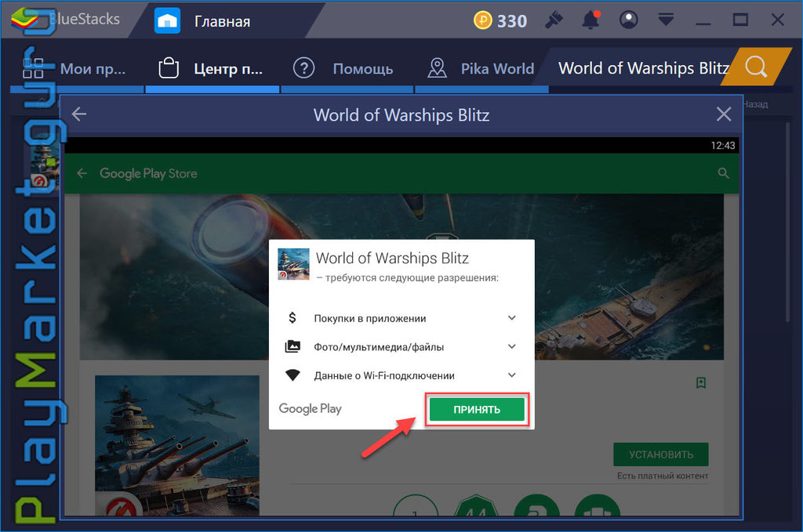
Task: Click the photo and media files icon
Action: (292, 347)
